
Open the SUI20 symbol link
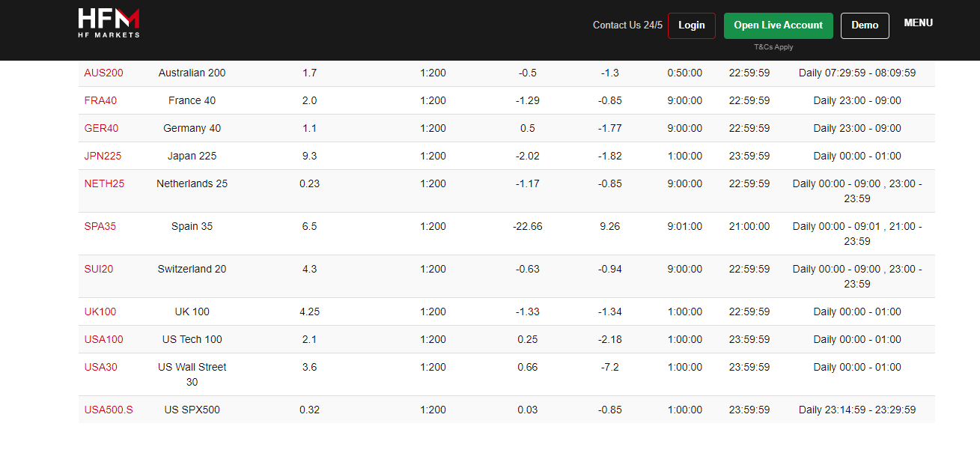(x=99, y=269)
